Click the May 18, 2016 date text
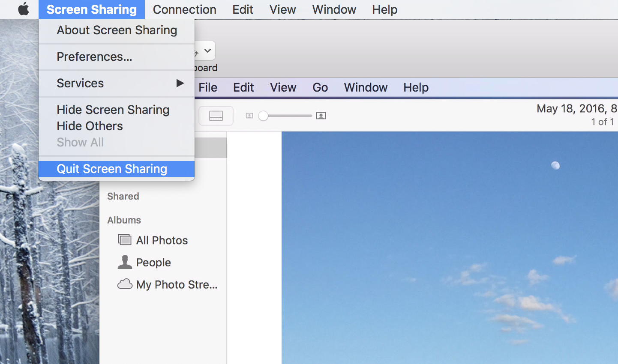Screen dimensions: 618x364 [x=577, y=109]
